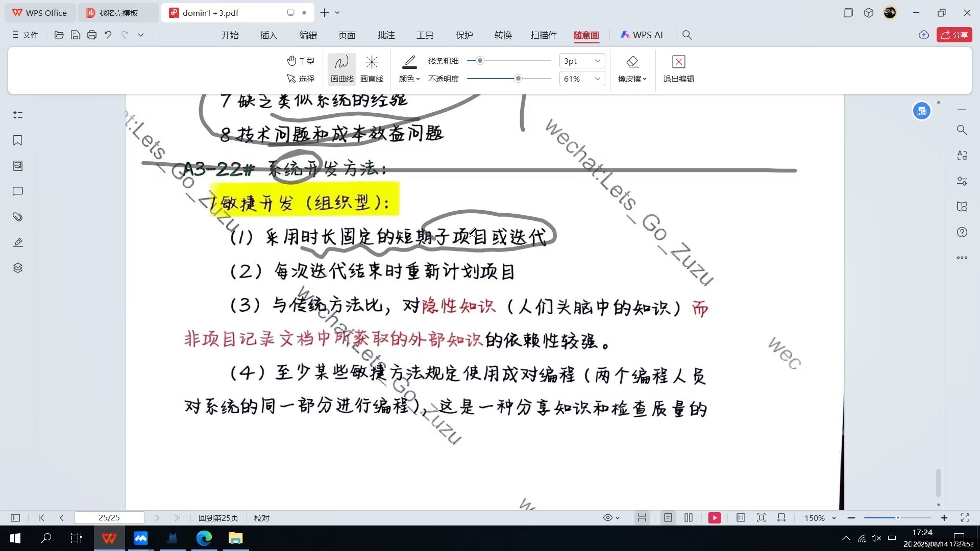Select the 画曲线 freehand drawing tool
The height and width of the screenshot is (551, 980).
point(341,69)
